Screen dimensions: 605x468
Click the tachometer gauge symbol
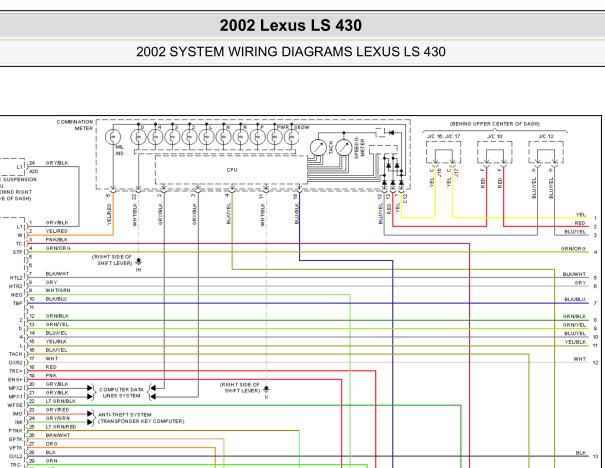318,147
